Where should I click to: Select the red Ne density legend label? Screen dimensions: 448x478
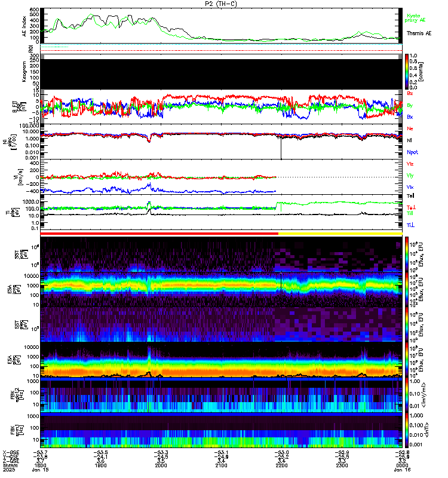[410, 128]
